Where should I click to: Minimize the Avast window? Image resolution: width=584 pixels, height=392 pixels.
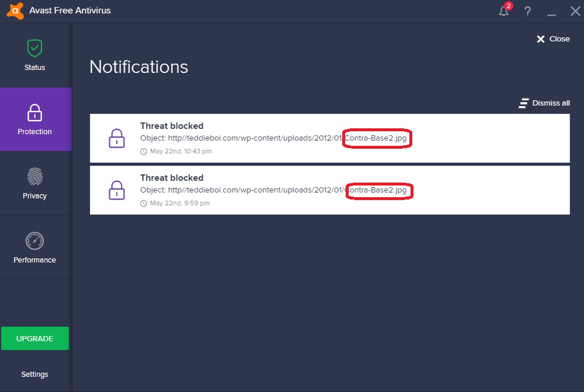tap(552, 15)
